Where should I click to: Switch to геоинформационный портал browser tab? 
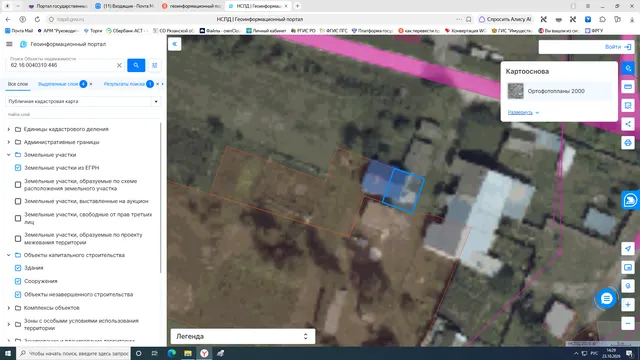coord(191,6)
